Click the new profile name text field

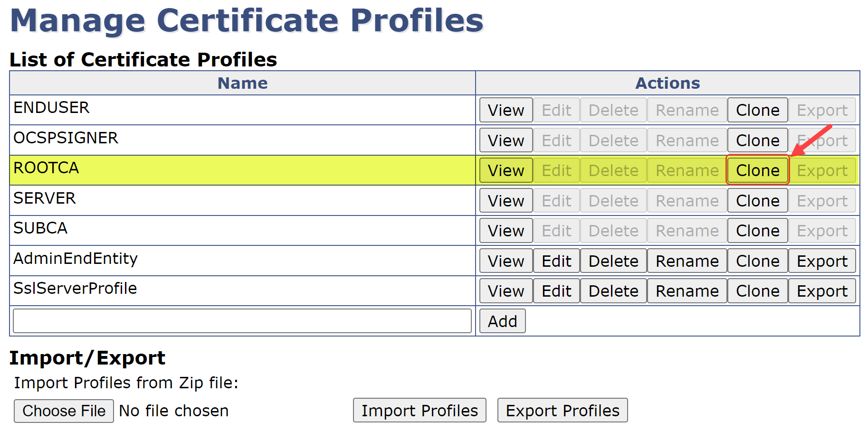pos(242,321)
